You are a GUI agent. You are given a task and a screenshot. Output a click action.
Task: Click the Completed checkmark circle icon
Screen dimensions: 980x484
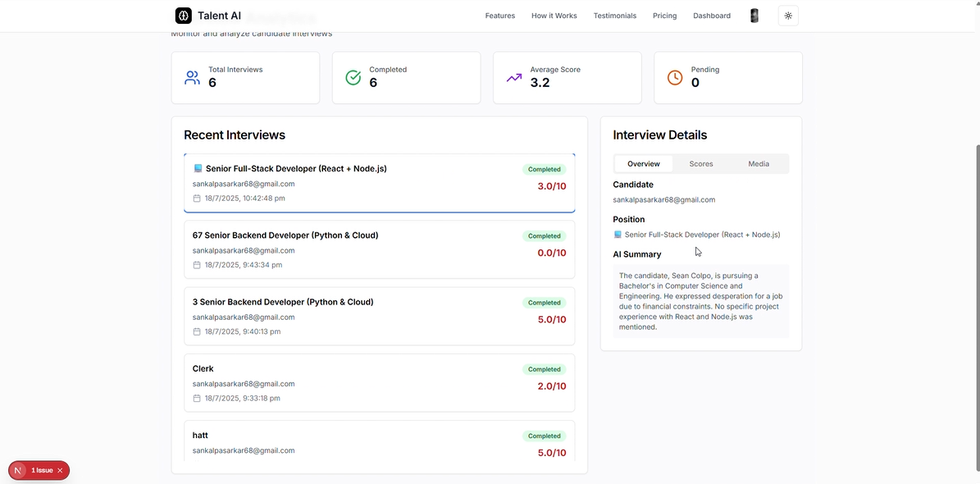point(353,78)
